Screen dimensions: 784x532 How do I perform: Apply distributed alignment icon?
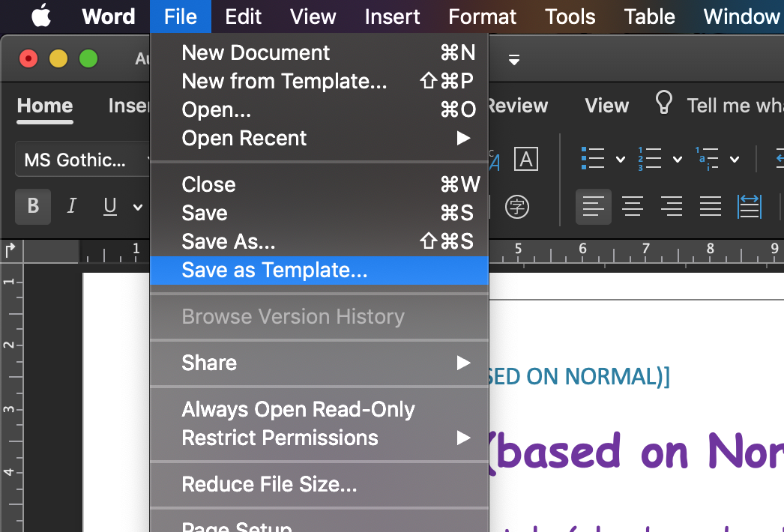pos(750,207)
